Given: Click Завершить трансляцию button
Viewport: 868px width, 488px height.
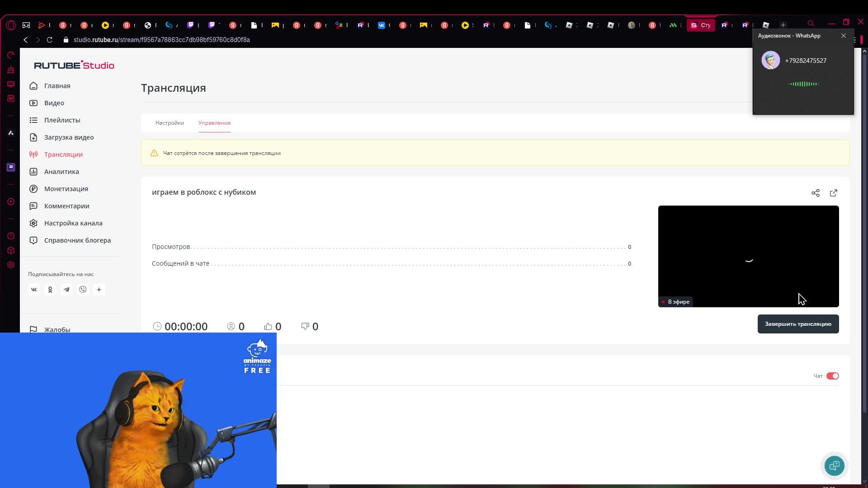Looking at the screenshot, I should 798,324.
